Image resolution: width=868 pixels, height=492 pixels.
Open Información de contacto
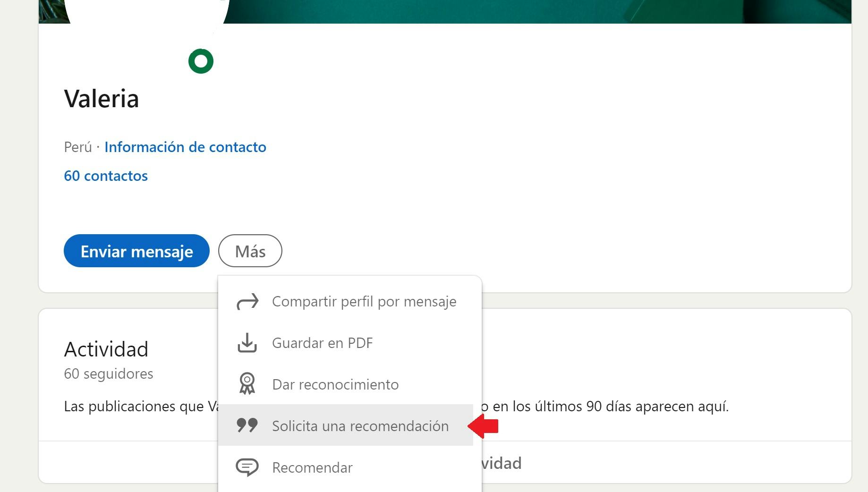coord(185,147)
